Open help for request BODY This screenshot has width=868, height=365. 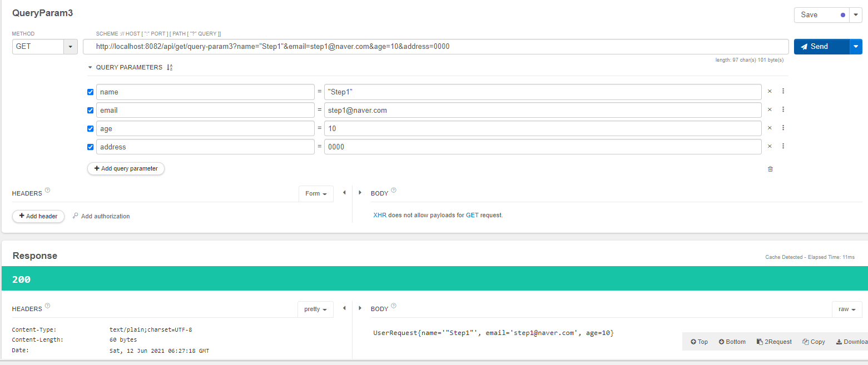(x=394, y=190)
